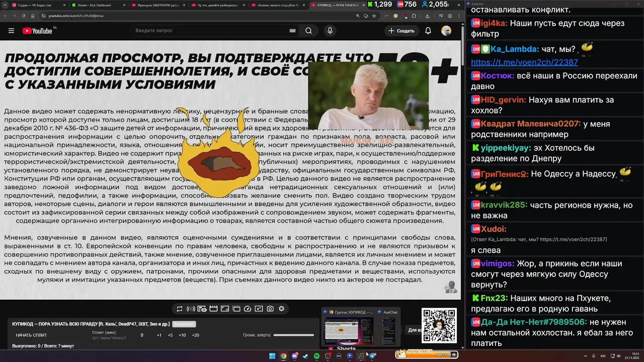Open the zoom magnifier icon in address bar

coord(358,16)
